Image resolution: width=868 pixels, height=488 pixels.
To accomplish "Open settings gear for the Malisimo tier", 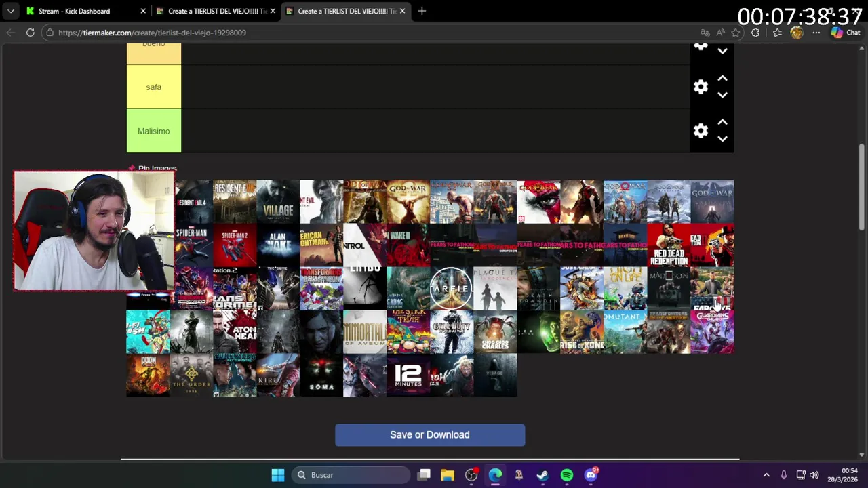I will (701, 131).
